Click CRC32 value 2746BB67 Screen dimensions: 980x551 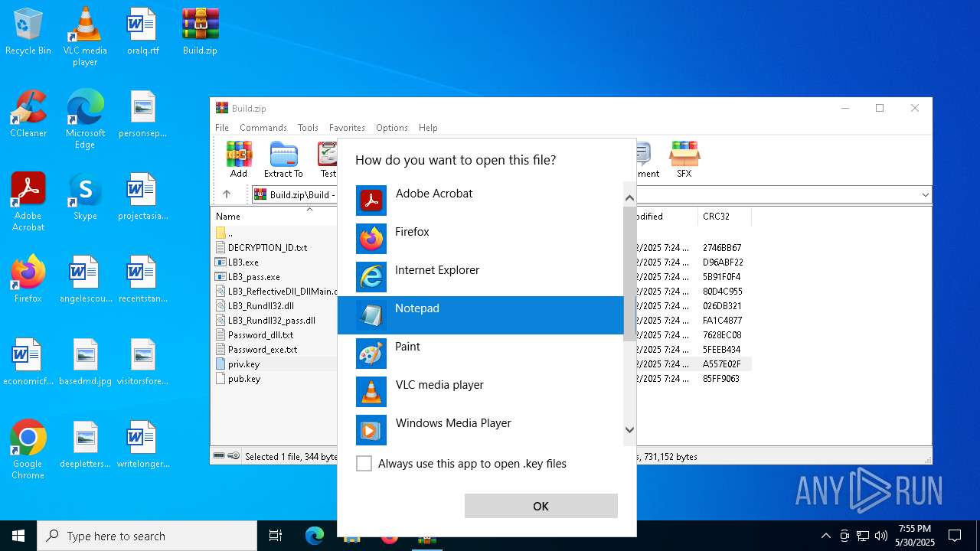[x=721, y=248]
